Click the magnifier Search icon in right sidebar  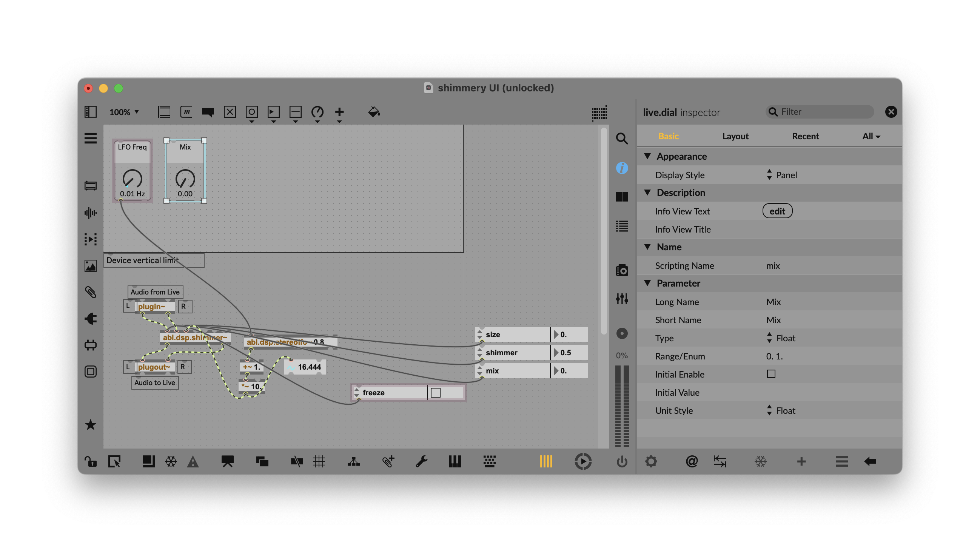tap(622, 139)
